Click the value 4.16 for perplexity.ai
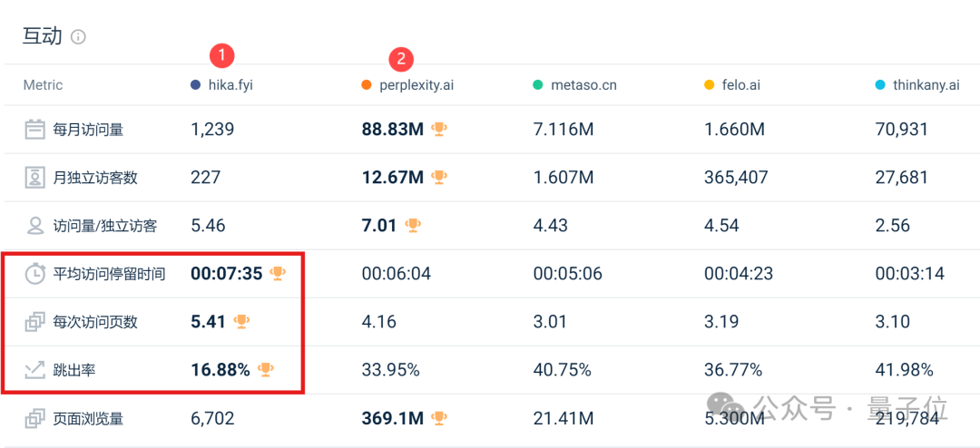 [x=378, y=322]
